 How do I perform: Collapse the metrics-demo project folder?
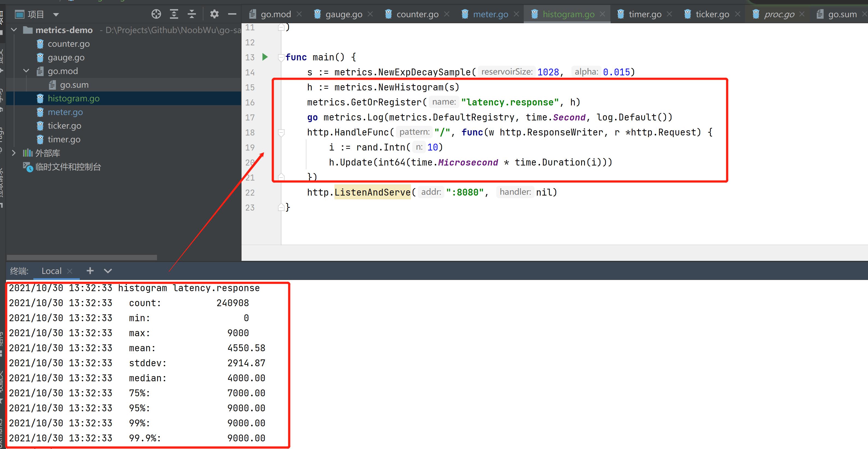(x=14, y=30)
